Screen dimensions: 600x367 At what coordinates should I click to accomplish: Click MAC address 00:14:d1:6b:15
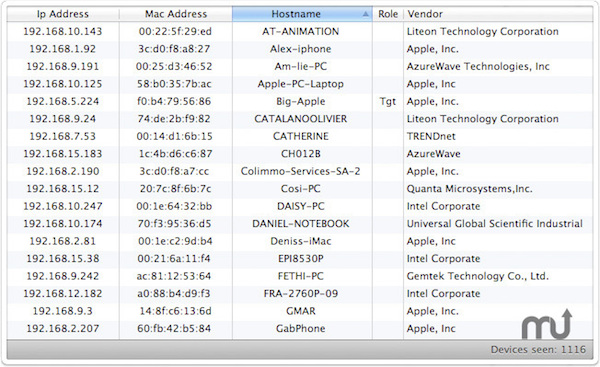pyautogui.click(x=174, y=136)
